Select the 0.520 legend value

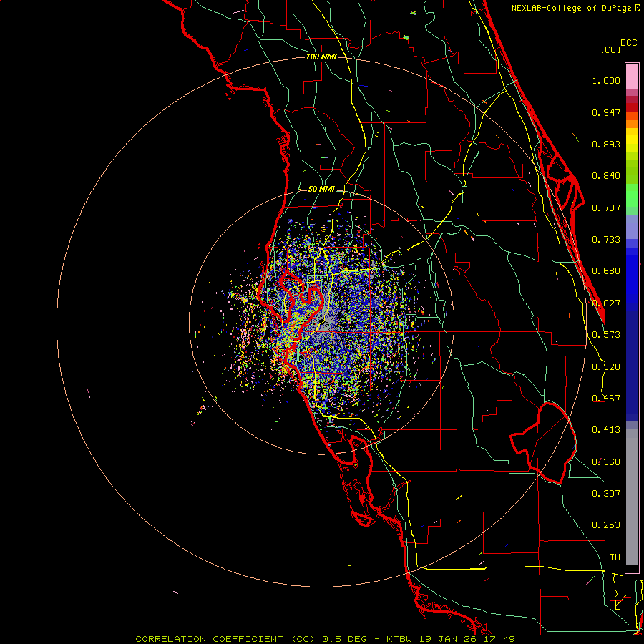coord(606,367)
